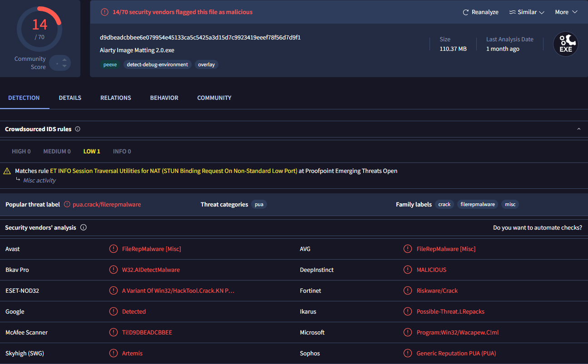Click the W32.AIDetectMalware result text

click(151, 270)
